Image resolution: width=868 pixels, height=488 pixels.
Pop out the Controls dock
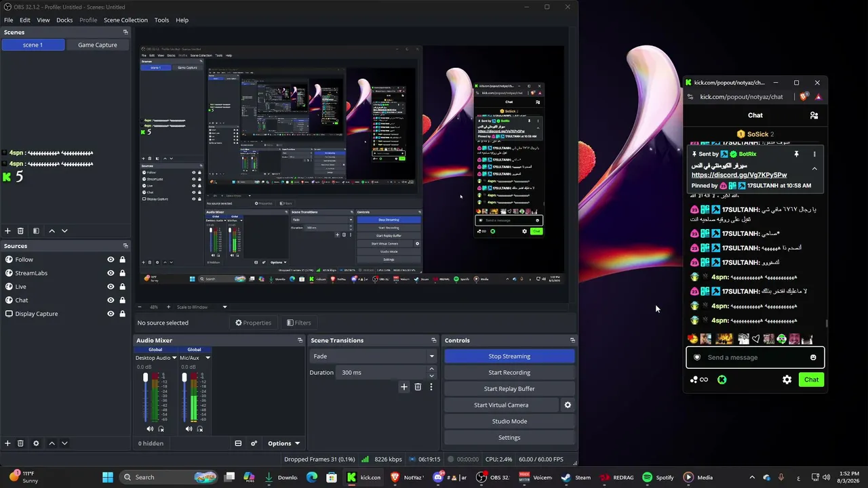point(572,340)
